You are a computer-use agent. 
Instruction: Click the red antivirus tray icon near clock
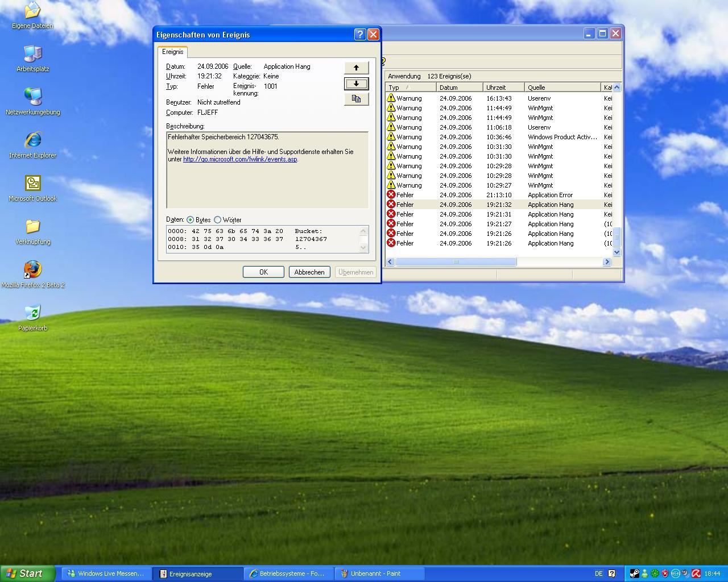pyautogui.click(x=696, y=573)
